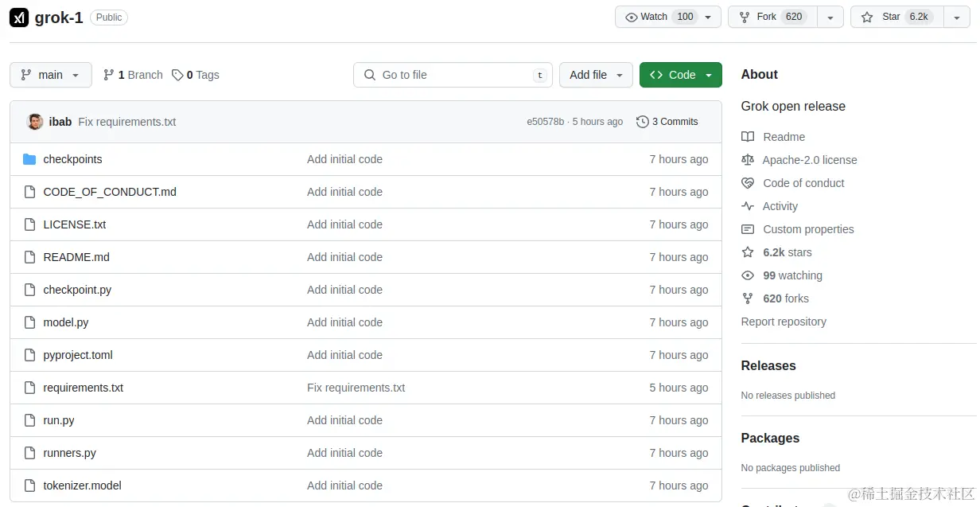This screenshot has height=507, width=980.
Task: Click ibab's avatar thumbnail
Action: click(35, 122)
